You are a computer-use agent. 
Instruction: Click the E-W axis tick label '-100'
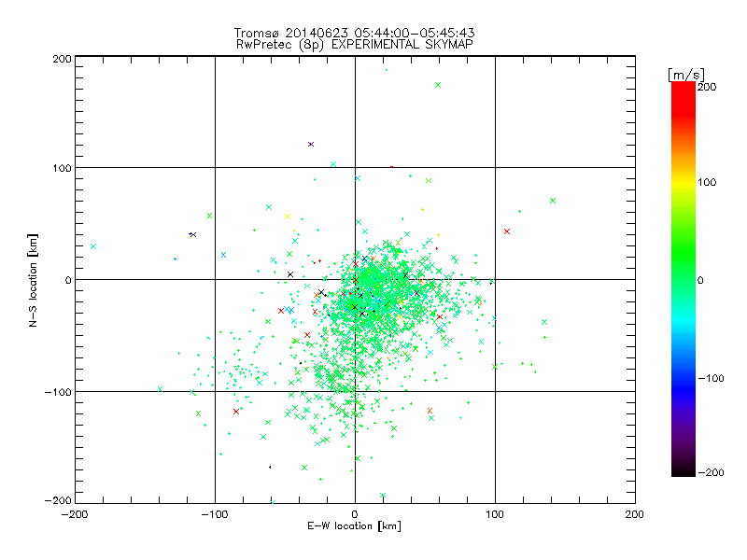pyautogui.click(x=215, y=514)
